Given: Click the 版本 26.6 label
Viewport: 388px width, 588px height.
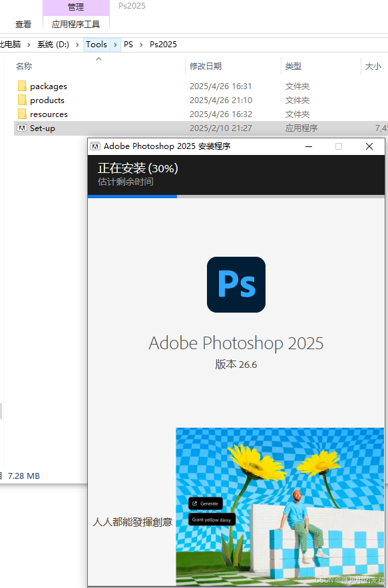Looking at the screenshot, I should (236, 364).
